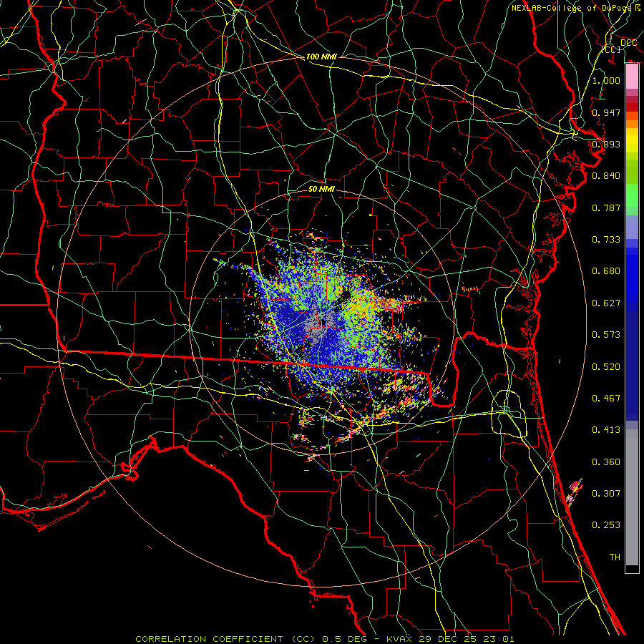This screenshot has height=644, width=644.
Task: Click the 1.000 value on color scale
Action: click(606, 80)
